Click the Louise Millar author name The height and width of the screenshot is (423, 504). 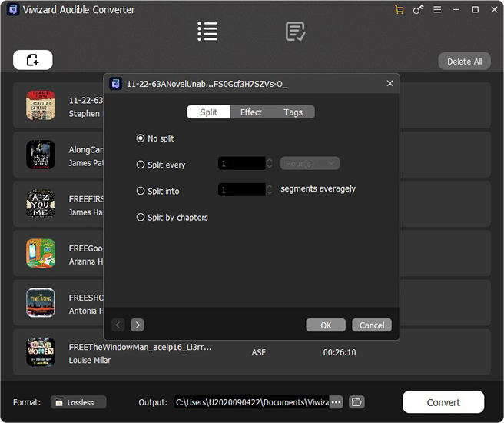(89, 360)
